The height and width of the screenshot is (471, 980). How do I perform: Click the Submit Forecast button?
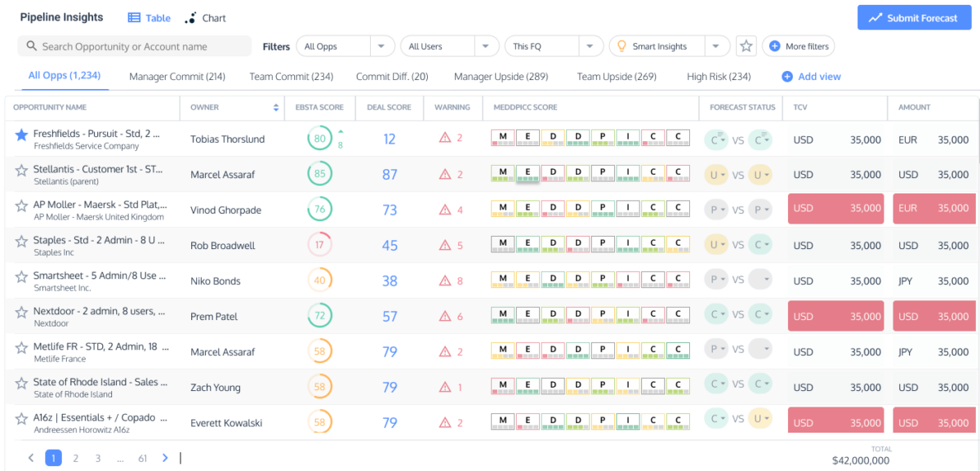(x=912, y=18)
